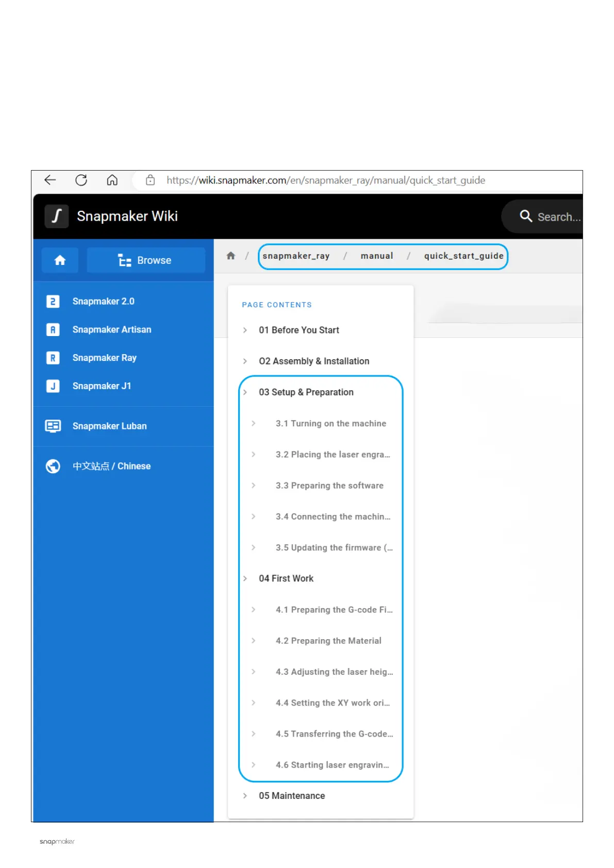Viewport: 614px width, 868px height.
Task: Click chevron beside 3.3 Preparing the software
Action: pyautogui.click(x=253, y=486)
